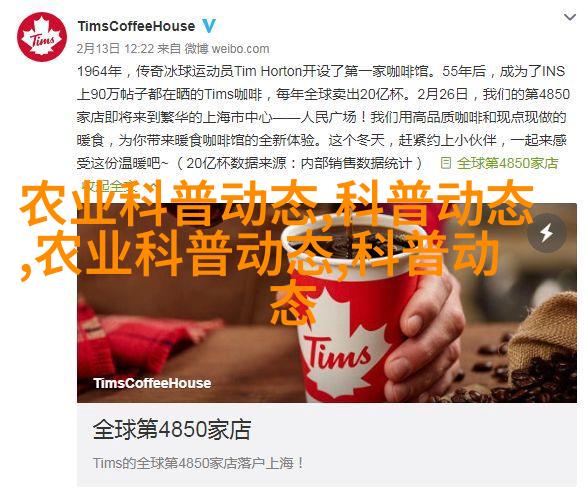Viewport: 586px width, 494px height.
Task: Open the green 全球第4850家店 article link
Action: coord(507,163)
